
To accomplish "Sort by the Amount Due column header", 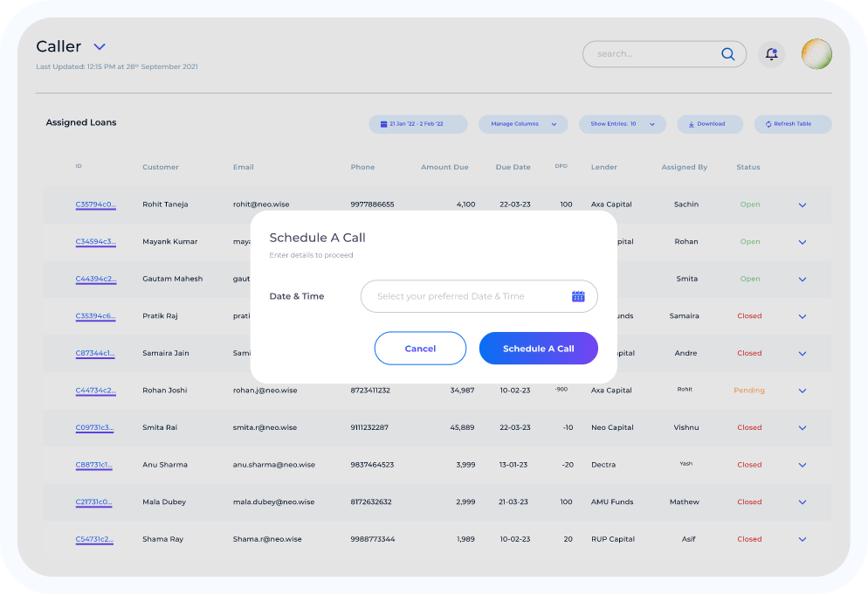I will (x=444, y=167).
